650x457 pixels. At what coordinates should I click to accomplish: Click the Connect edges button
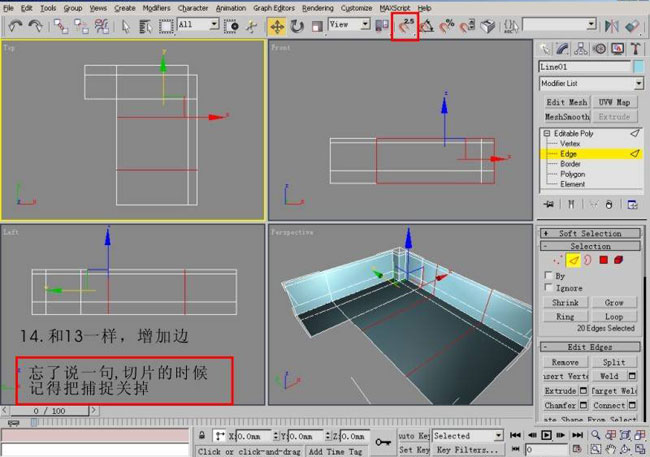[x=609, y=405]
